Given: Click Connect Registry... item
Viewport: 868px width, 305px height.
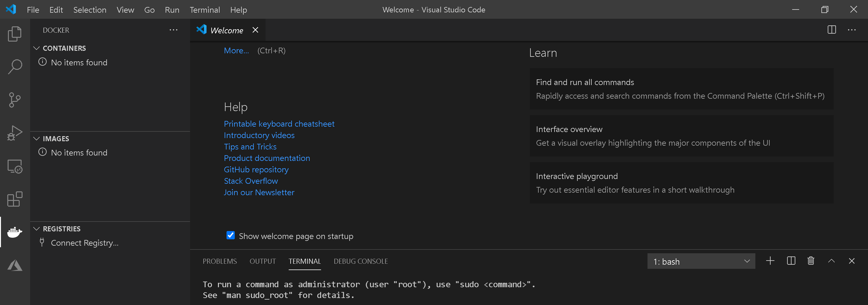Looking at the screenshot, I should click(85, 243).
